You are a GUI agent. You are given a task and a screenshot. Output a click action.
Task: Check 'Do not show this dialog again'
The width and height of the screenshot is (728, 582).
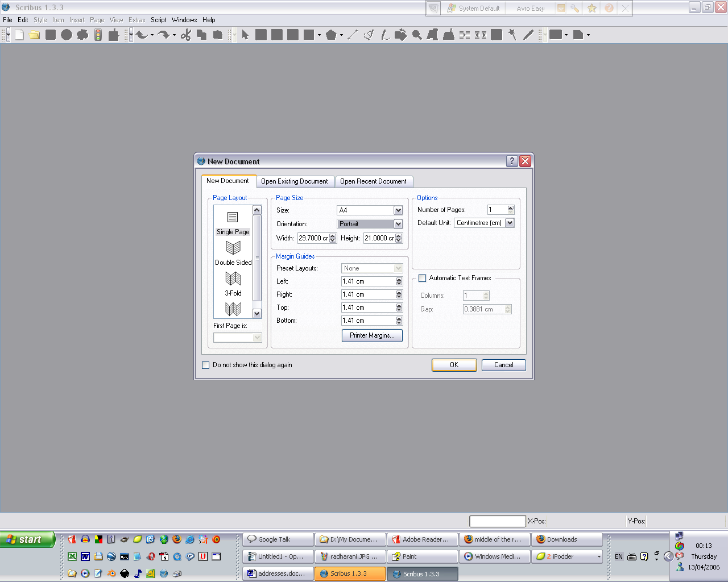206,365
